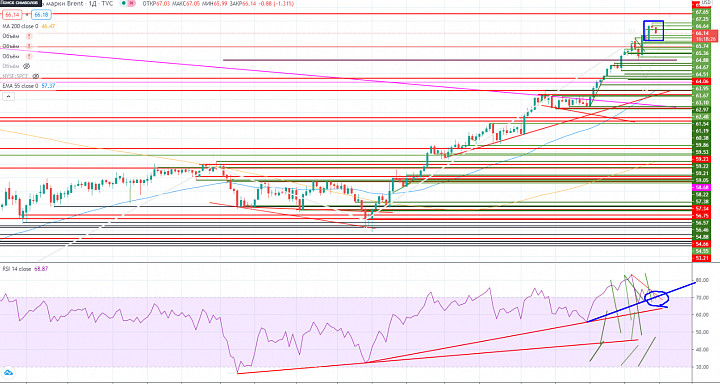Click the red 59.23 price label
720x384 pixels.
[701, 159]
